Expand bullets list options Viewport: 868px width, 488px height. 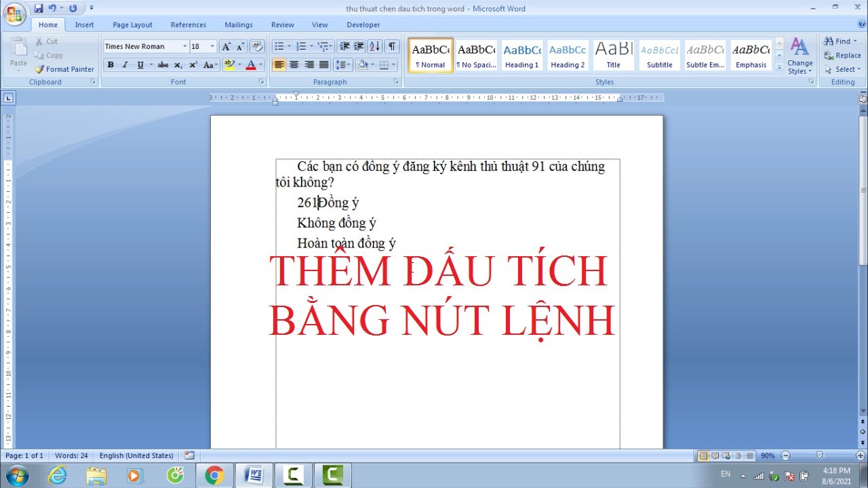point(290,46)
